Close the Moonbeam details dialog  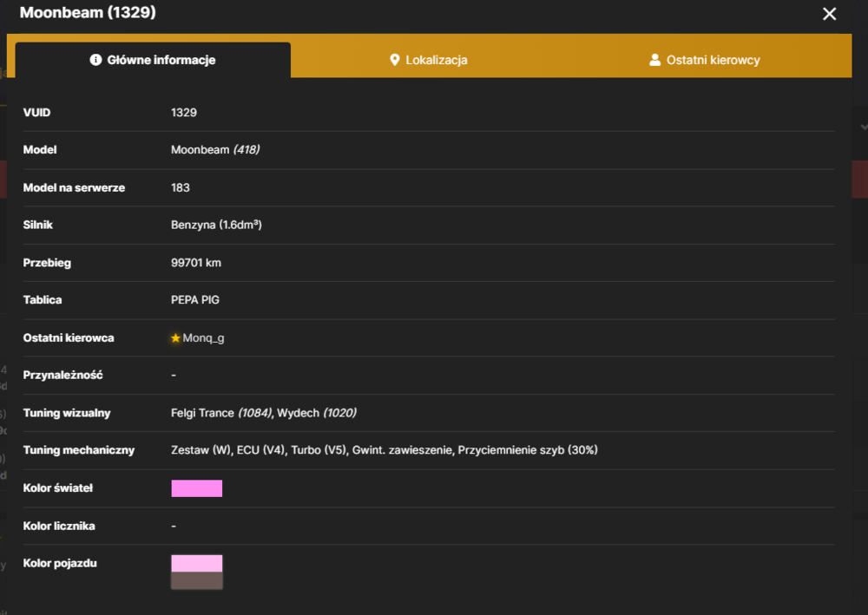pos(829,14)
